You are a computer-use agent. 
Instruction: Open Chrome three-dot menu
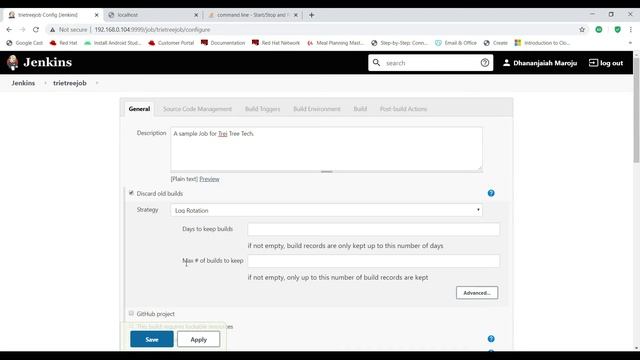click(631, 29)
